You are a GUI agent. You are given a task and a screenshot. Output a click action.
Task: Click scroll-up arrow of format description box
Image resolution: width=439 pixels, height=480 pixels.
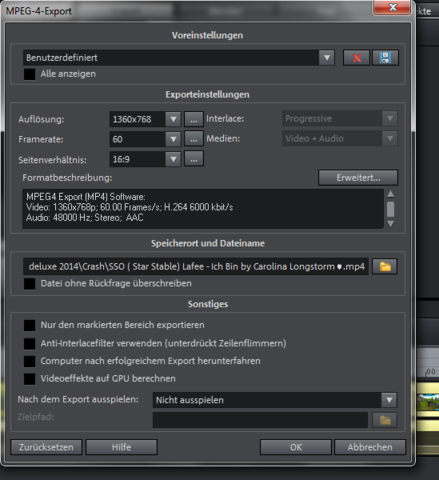(x=391, y=194)
